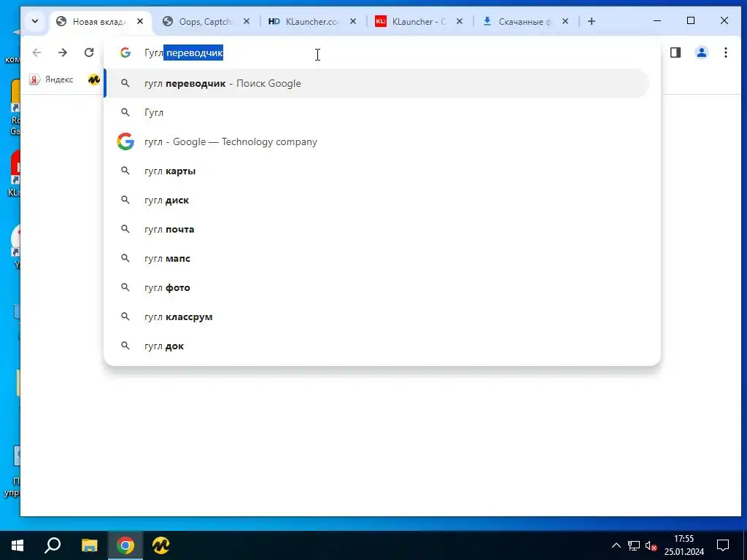Switch to the KLauncher tab with the red KL icon
747x560 pixels.
tap(419, 21)
